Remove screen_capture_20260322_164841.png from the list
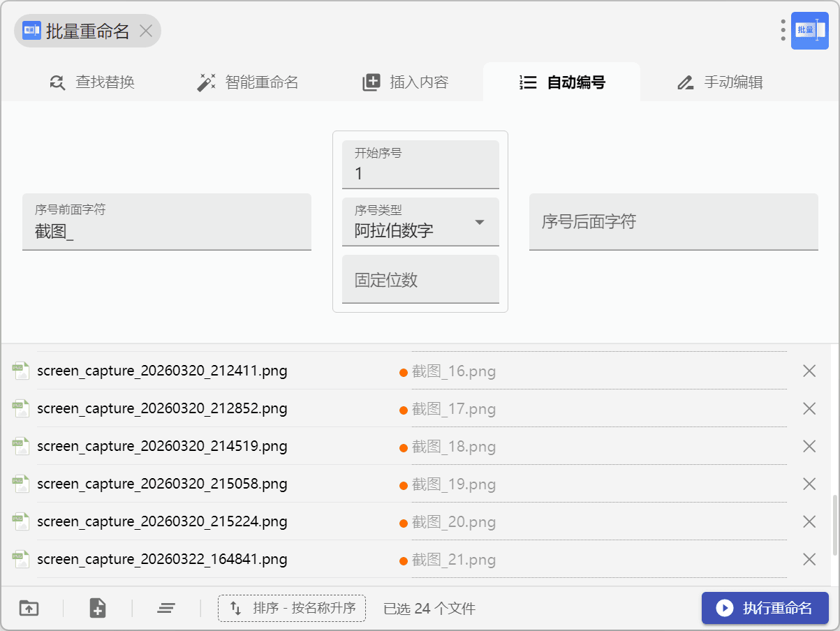Viewport: 840px width, 631px height. click(x=809, y=559)
